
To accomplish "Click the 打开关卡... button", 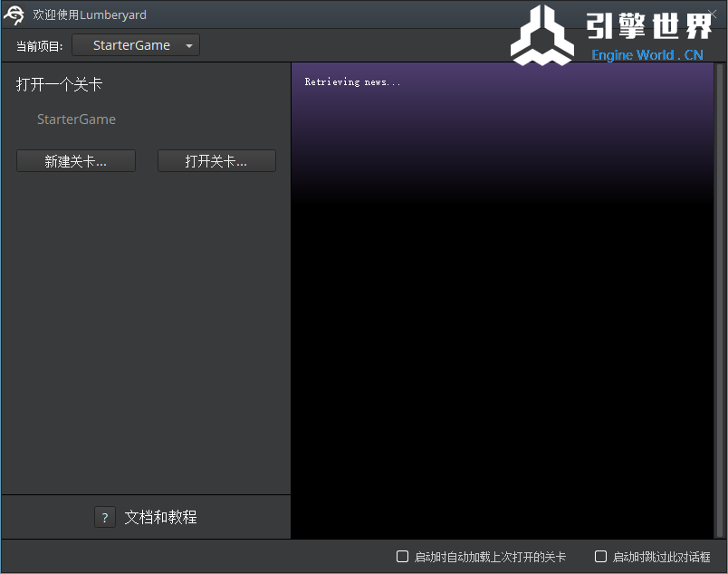I will [x=216, y=161].
